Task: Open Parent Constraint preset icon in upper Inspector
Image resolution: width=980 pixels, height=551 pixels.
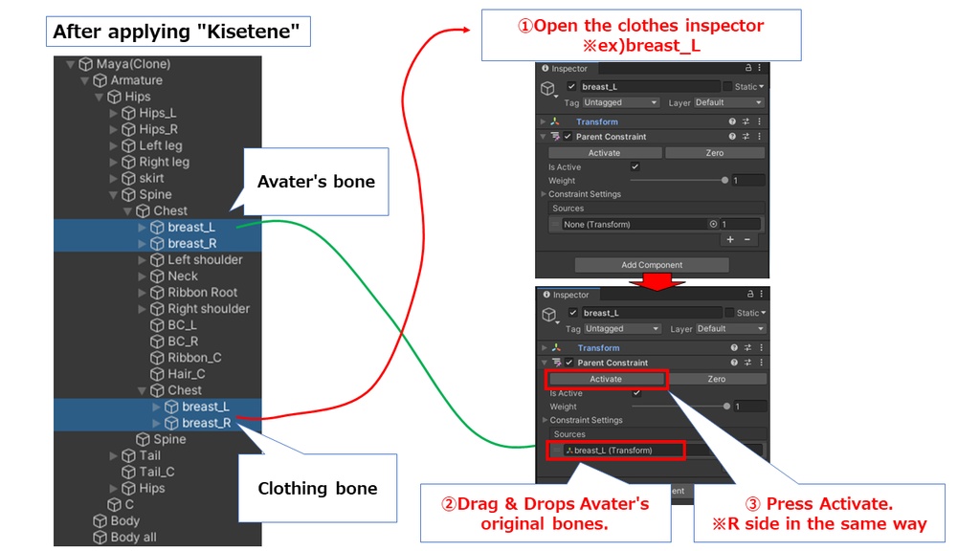Action: pyautogui.click(x=746, y=136)
